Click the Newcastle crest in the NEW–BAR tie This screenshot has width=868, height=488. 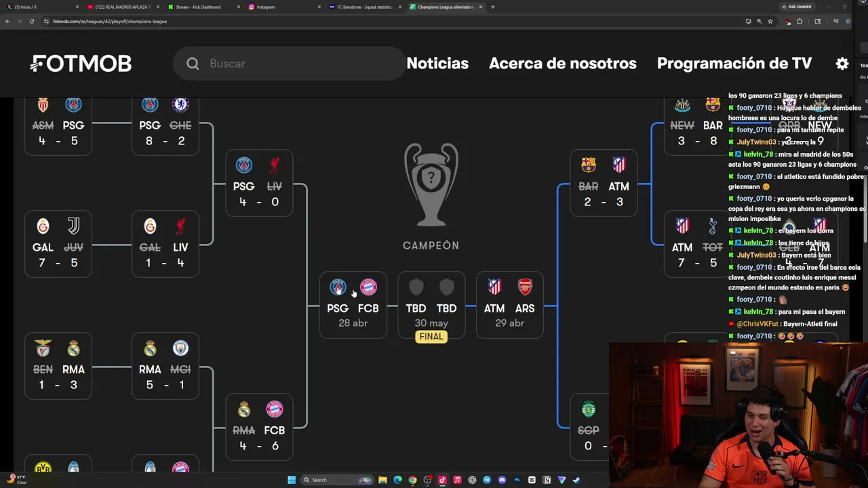(682, 104)
